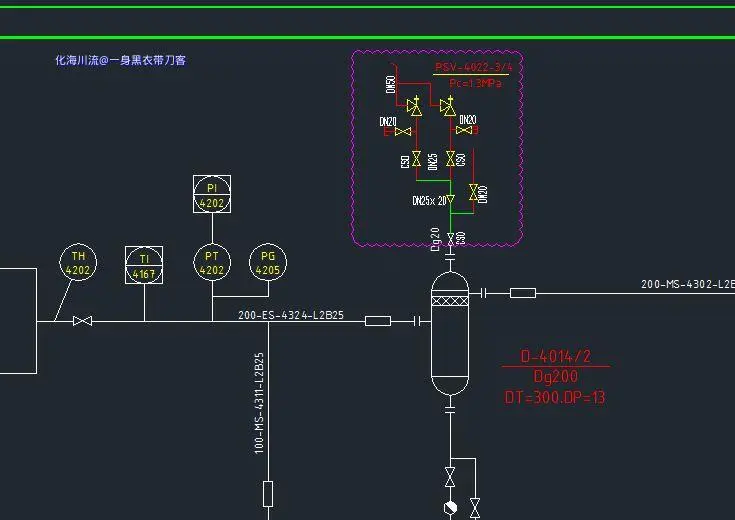
Task: Click the vertical DN25 label
Action: tap(433, 162)
